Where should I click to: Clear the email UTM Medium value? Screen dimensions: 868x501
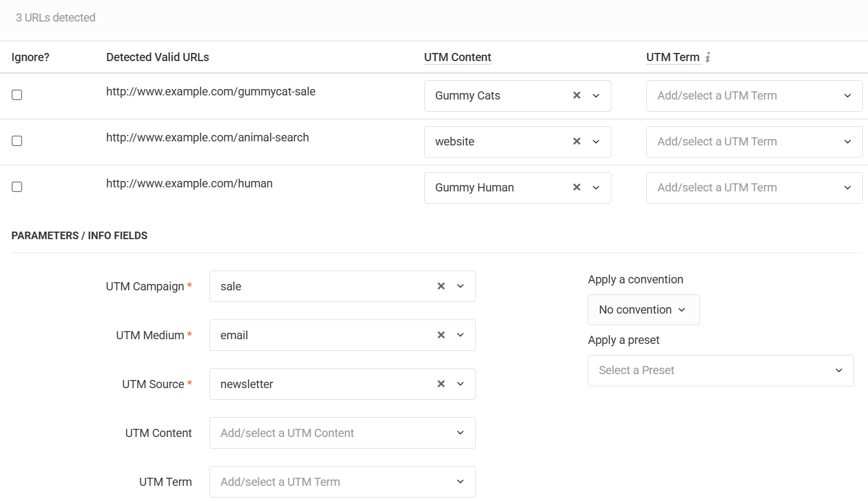pos(441,335)
